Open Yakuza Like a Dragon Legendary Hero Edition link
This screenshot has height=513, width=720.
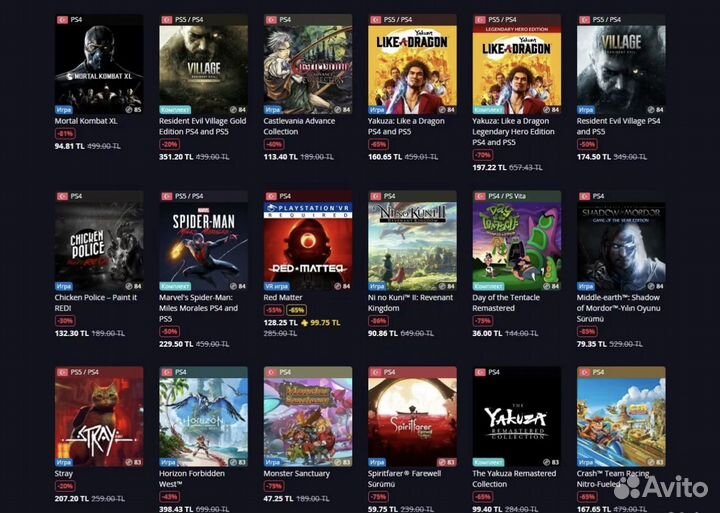513,131
